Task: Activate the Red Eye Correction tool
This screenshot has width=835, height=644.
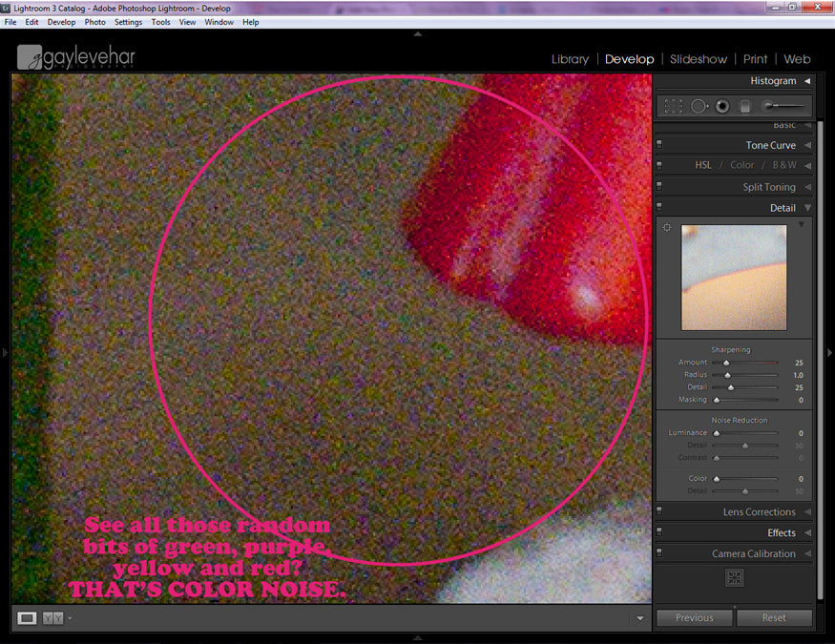Action: (722, 107)
